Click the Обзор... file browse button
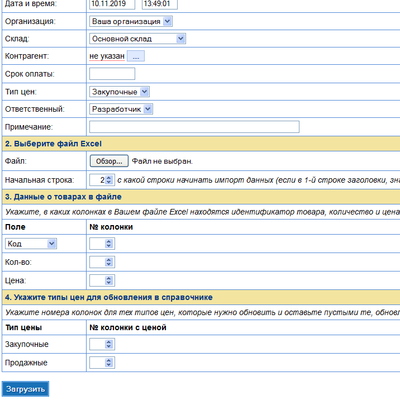This screenshot has height=400, width=400. [x=109, y=161]
